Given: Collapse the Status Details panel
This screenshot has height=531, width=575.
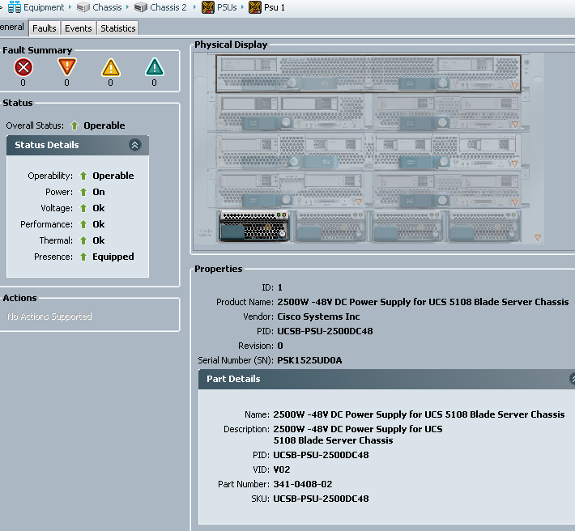Looking at the screenshot, I should [x=135, y=145].
